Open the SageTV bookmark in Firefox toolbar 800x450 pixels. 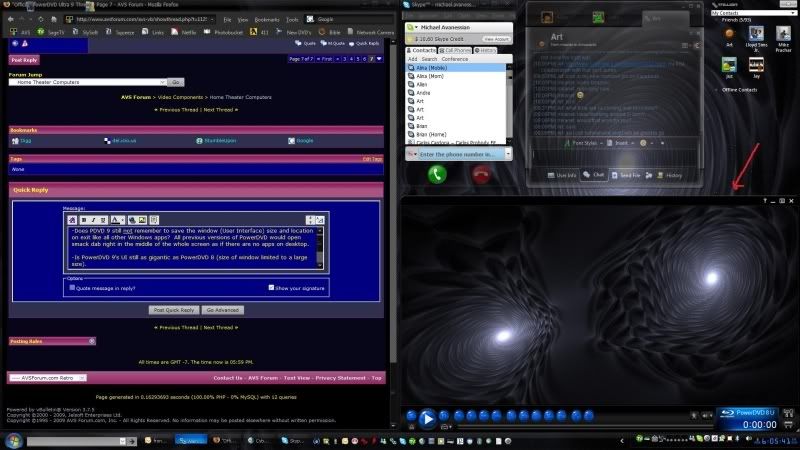point(51,32)
